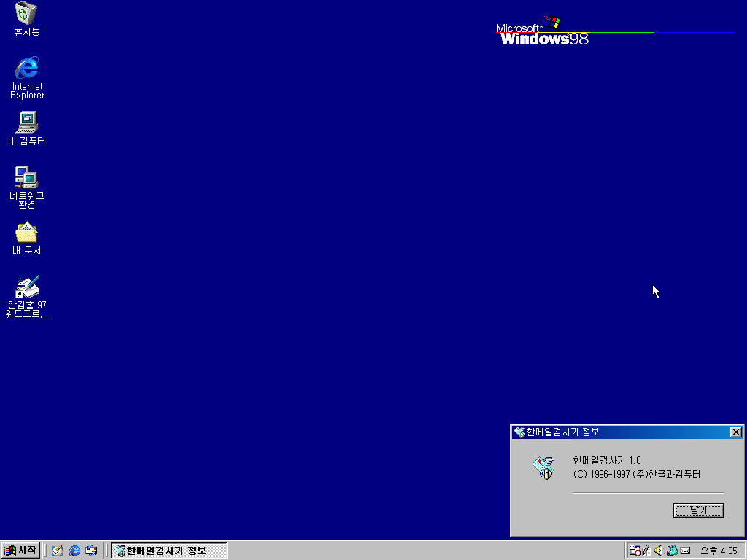
Task: Click the copyright line (C) 1996-1997 (주)한글과컴퓨터
Action: (x=636, y=474)
